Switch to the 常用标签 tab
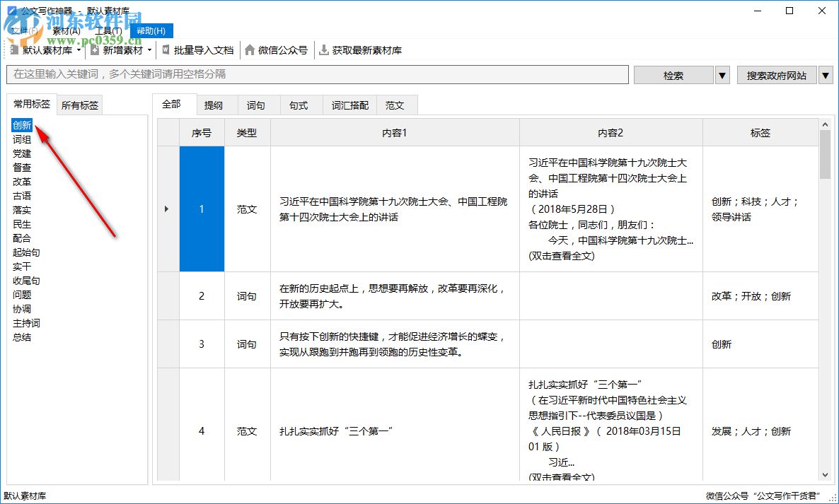The height and width of the screenshot is (504, 839). [32, 104]
